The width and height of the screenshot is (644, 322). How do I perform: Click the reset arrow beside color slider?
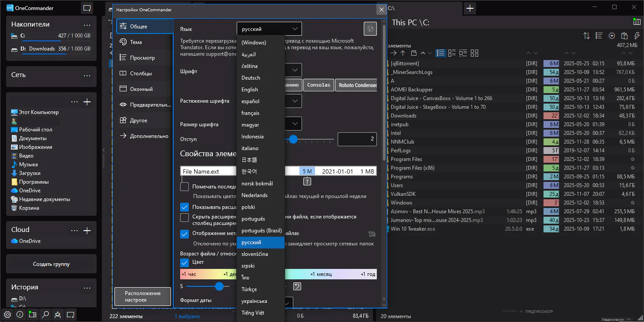click(x=297, y=286)
